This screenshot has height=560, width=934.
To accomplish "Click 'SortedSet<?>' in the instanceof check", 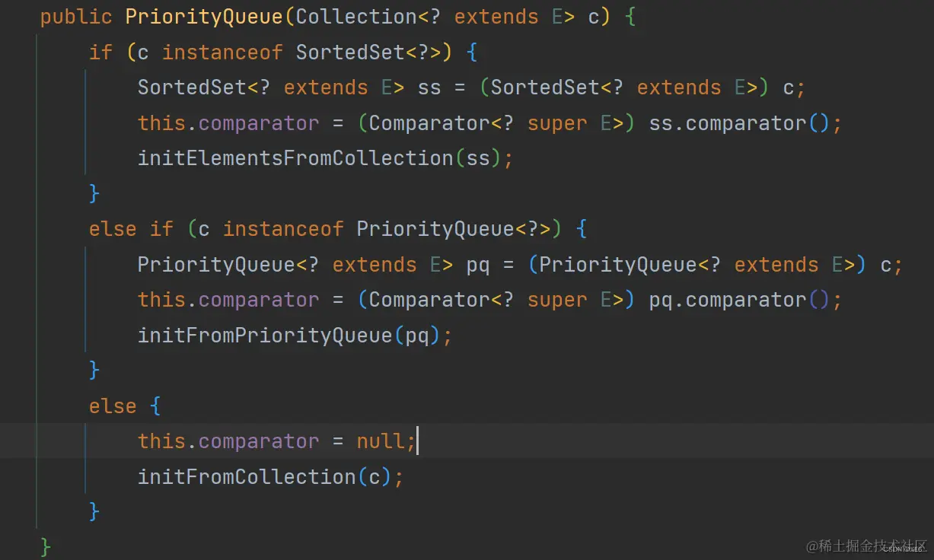I will tap(369, 52).
